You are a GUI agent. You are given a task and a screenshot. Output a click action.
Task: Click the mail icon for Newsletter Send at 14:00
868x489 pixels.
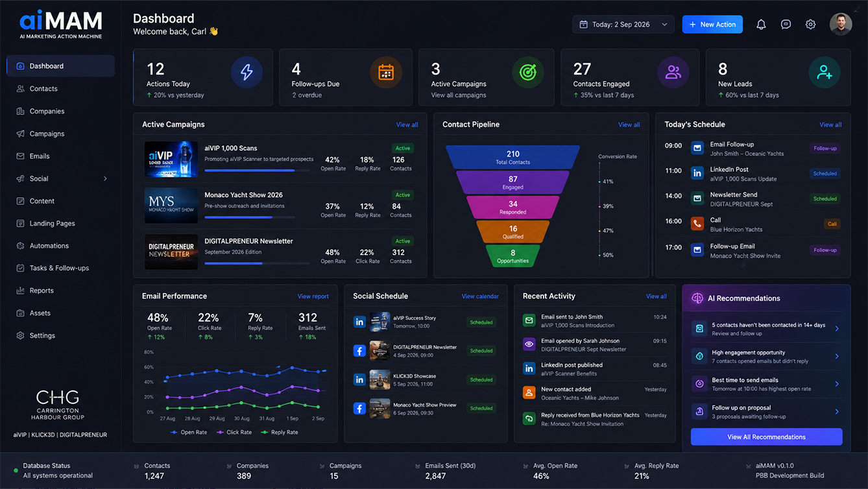click(x=697, y=198)
